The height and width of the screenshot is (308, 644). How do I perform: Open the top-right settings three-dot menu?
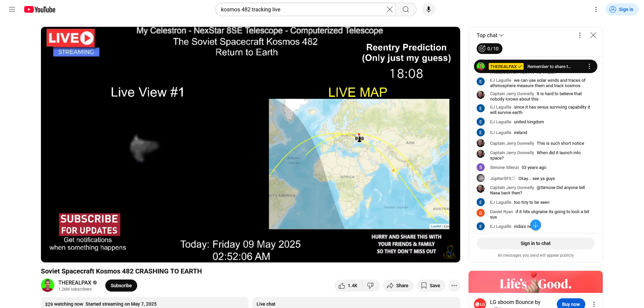[596, 9]
